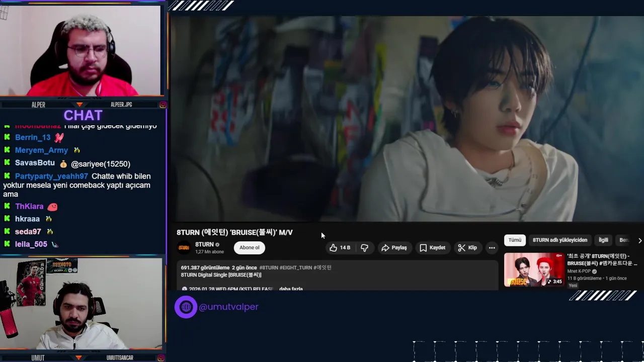The width and height of the screenshot is (644, 362).
Task: Click the @umutvalper handle text
Action: pyautogui.click(x=228, y=307)
